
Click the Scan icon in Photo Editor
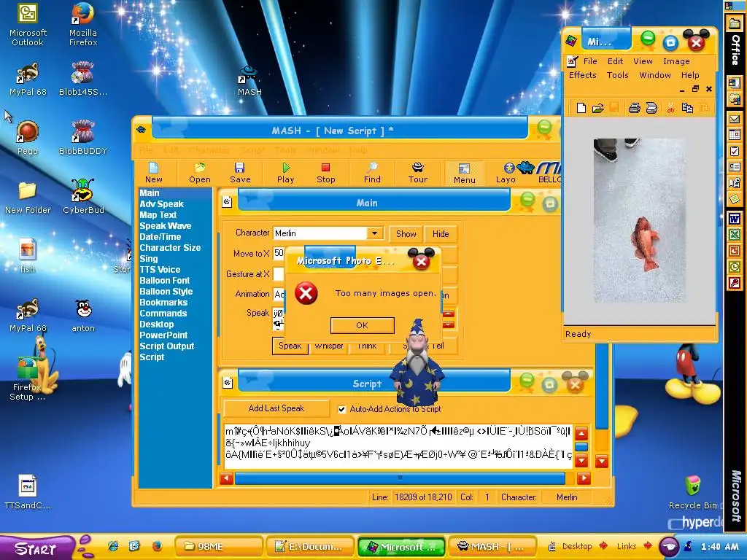pyautogui.click(x=651, y=108)
